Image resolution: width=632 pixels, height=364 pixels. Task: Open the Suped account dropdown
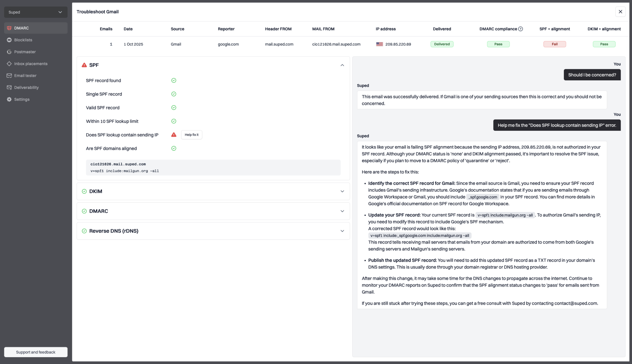coord(36,12)
